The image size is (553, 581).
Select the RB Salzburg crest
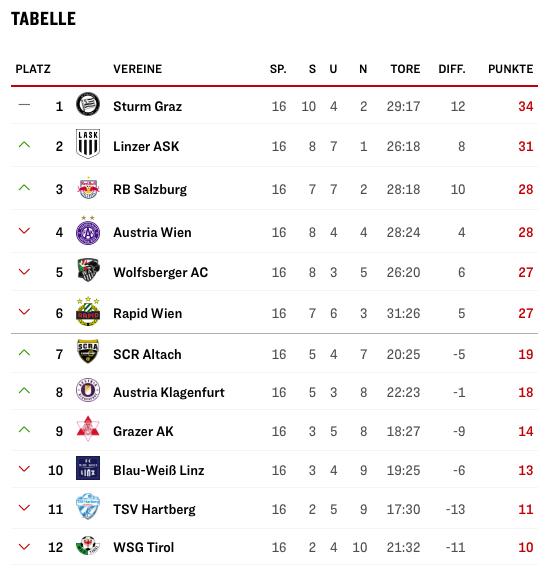click(x=88, y=188)
